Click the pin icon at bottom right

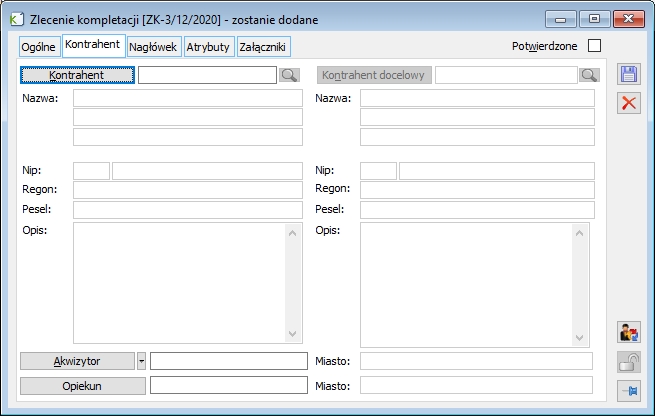click(x=629, y=391)
